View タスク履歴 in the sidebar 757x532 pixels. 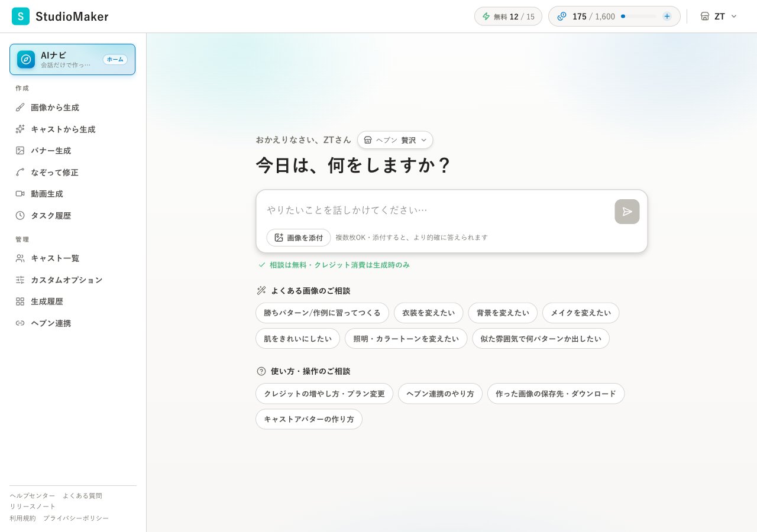pyautogui.click(x=73, y=215)
